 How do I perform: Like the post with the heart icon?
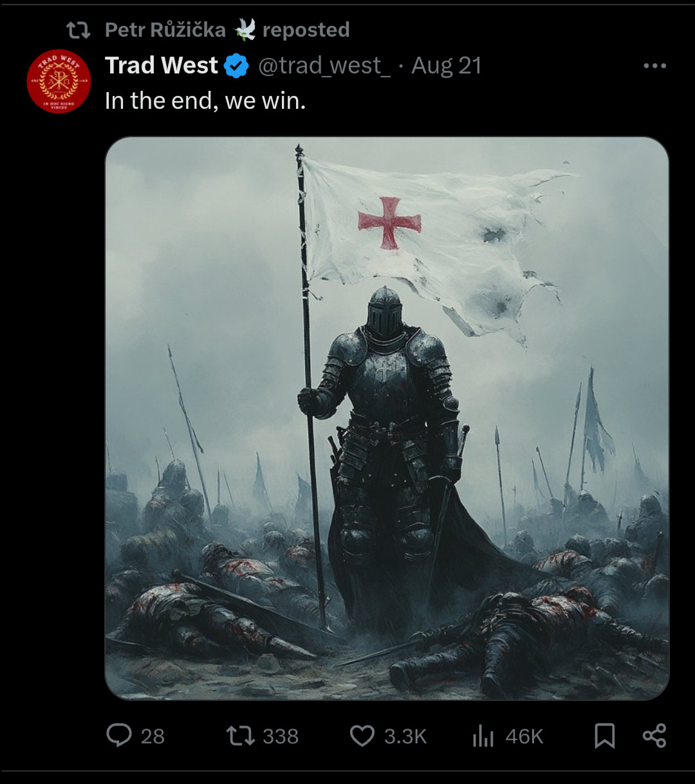point(362,735)
